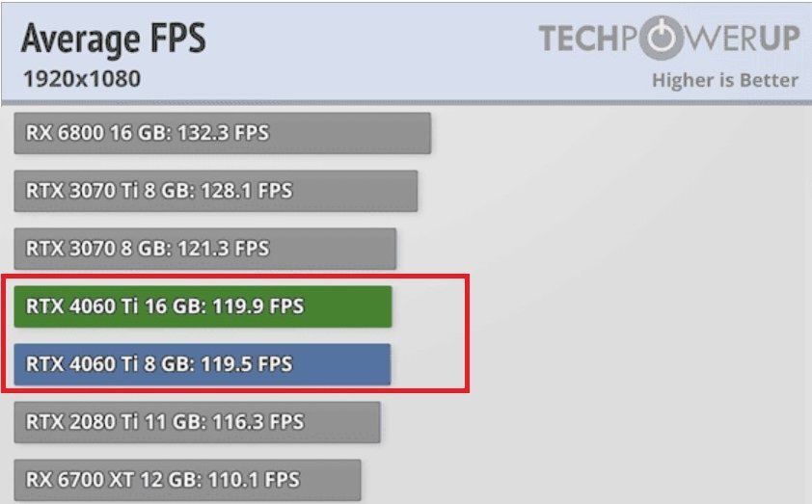The width and height of the screenshot is (812, 504).
Task: Click the 121.3 FPS value text
Action: tap(223, 249)
